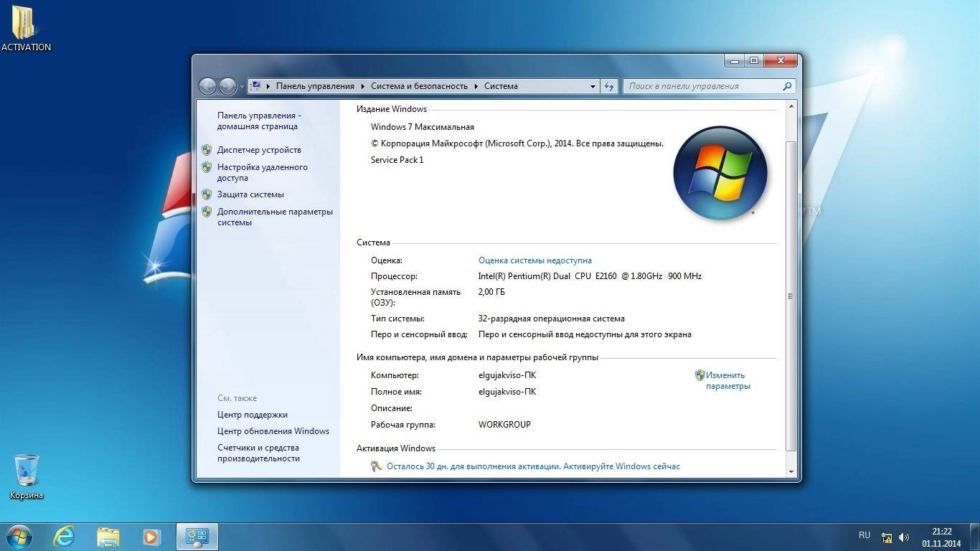Click shield icon beside Защита системы
This screenshot has height=551, width=980.
pyautogui.click(x=207, y=194)
